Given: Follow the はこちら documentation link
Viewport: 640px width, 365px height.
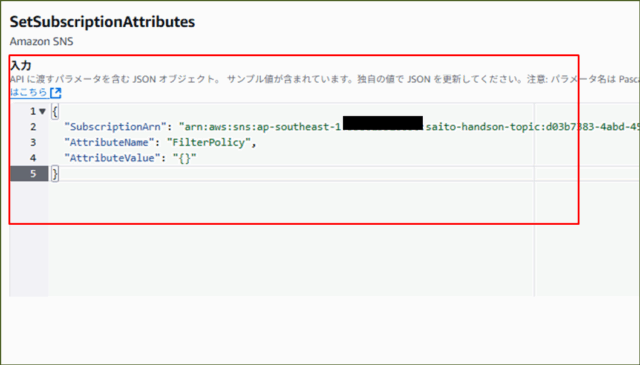Looking at the screenshot, I should pos(29,92).
